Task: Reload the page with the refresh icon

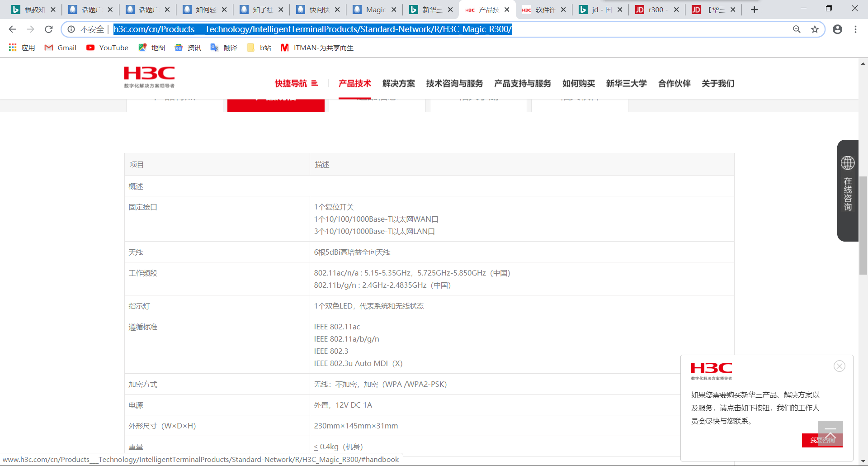Action: 49,29
